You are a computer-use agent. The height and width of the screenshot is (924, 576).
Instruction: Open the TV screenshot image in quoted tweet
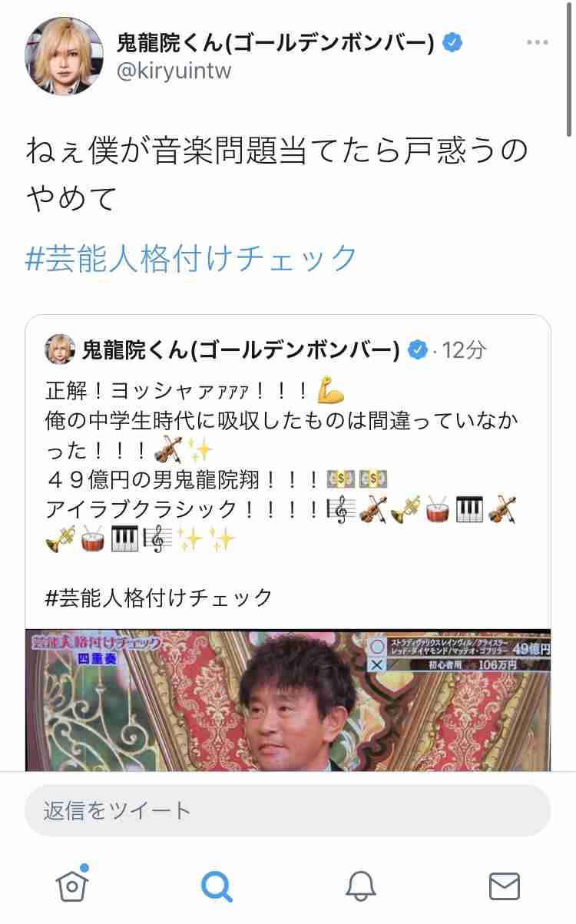288,700
